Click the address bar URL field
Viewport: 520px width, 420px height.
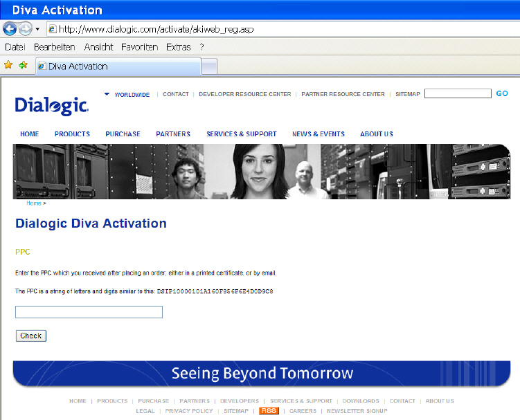283,29
